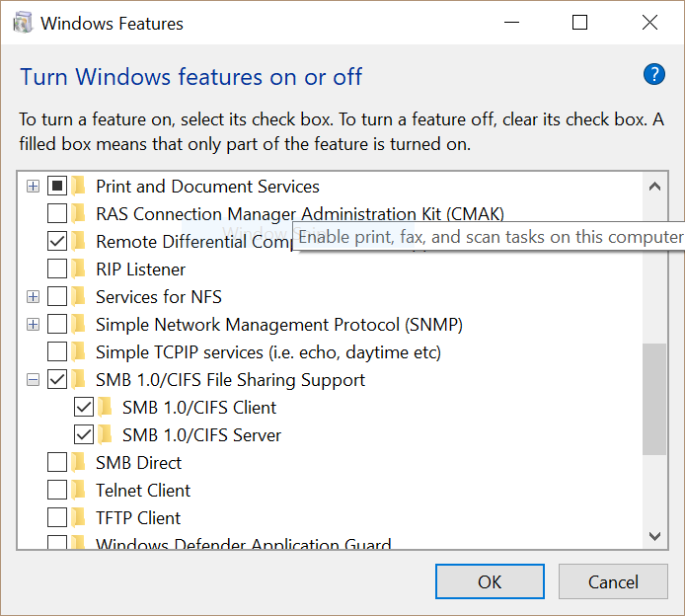685x616 pixels.
Task: Dismiss the dialog with Cancel
Action: [613, 581]
